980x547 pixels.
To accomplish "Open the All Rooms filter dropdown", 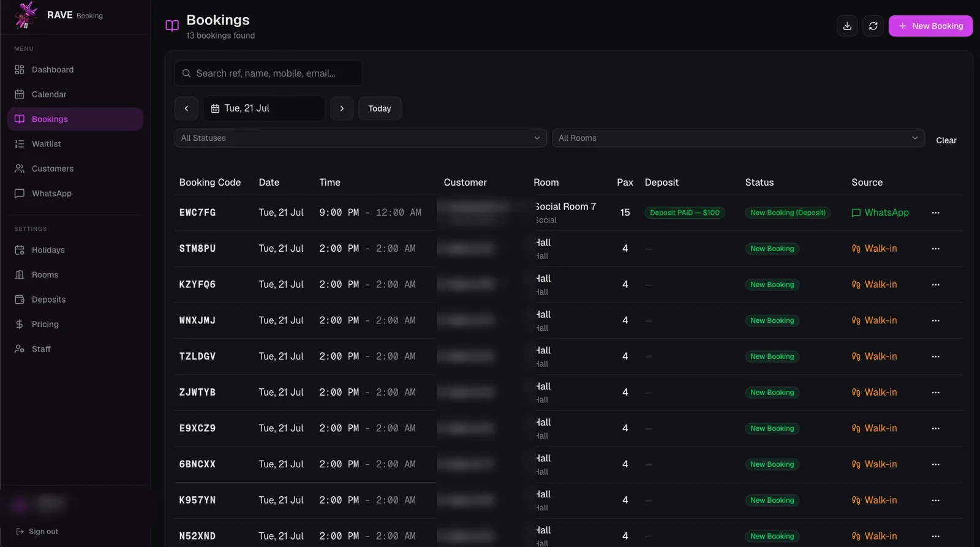I will [x=738, y=138].
